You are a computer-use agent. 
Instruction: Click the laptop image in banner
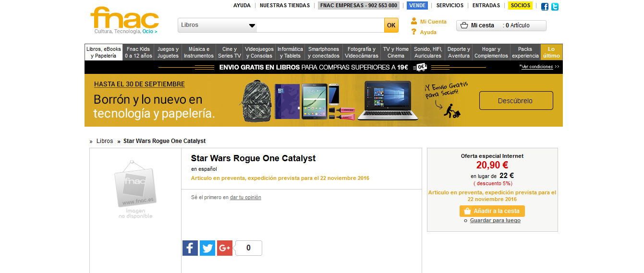click(x=388, y=100)
